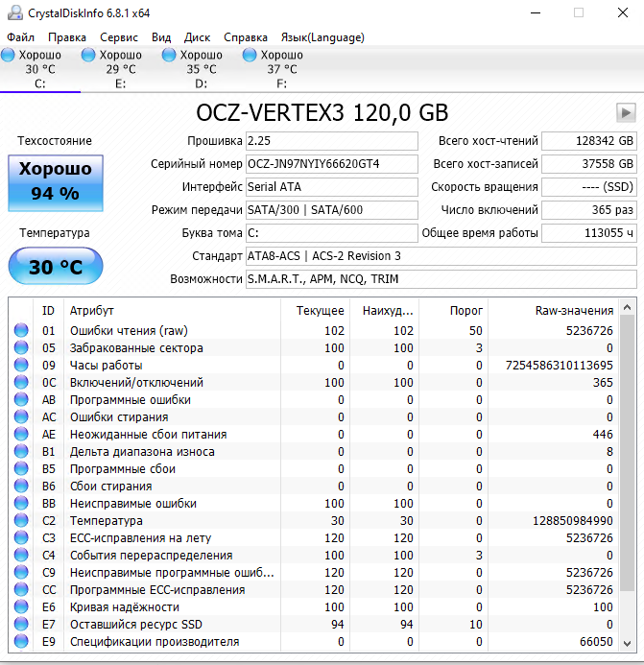Click status orb for Оставшийся ресурс SSD
The image size is (644, 665).
21,625
